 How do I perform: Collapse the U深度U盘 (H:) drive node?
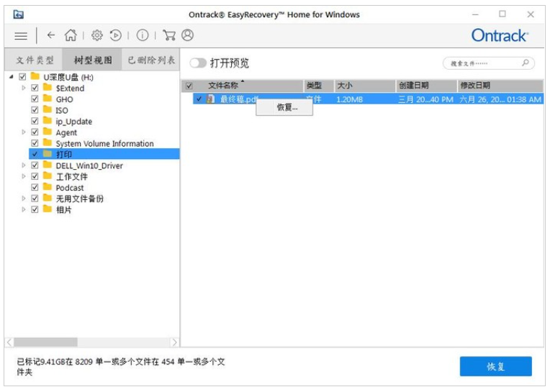(x=12, y=78)
